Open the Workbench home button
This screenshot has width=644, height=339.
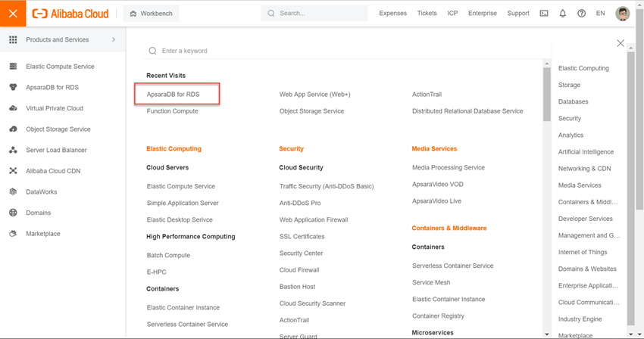151,14
